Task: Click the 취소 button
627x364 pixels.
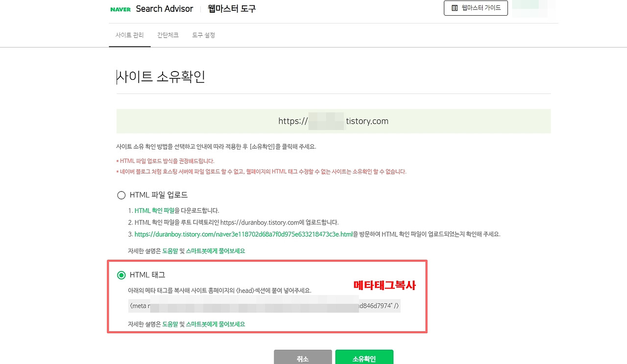Action: point(303,357)
